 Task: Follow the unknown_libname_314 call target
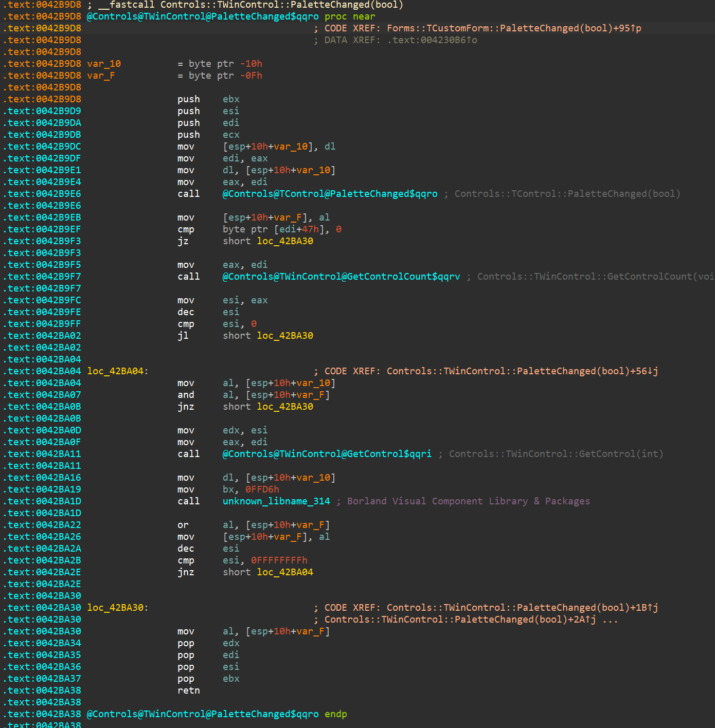(x=276, y=501)
